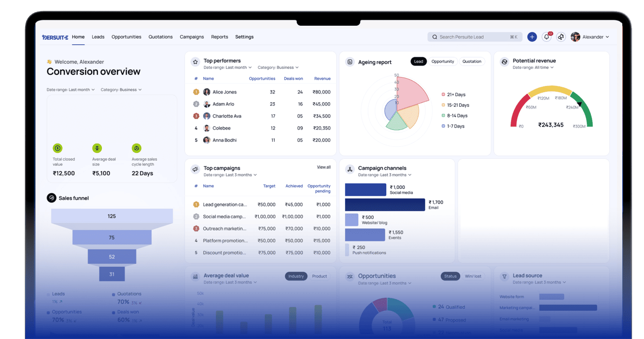644x339 pixels.
Task: Click the blue plus add button
Action: [532, 37]
